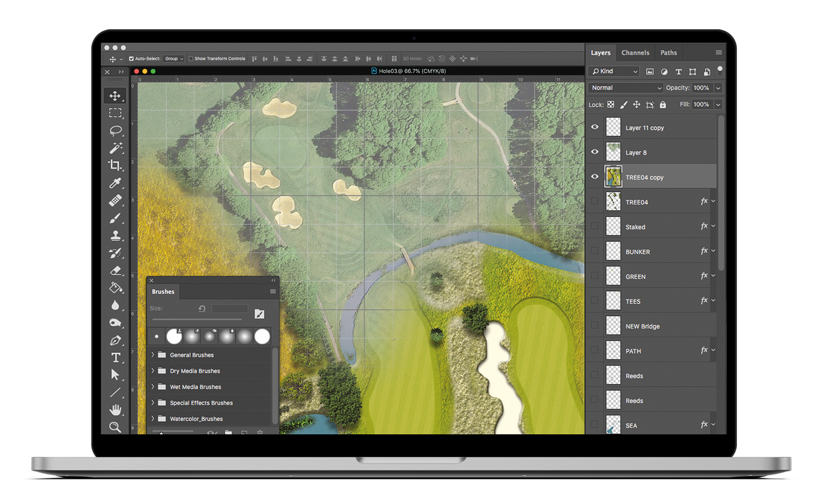
Task: Activate the Eraser tool
Action: point(115,271)
